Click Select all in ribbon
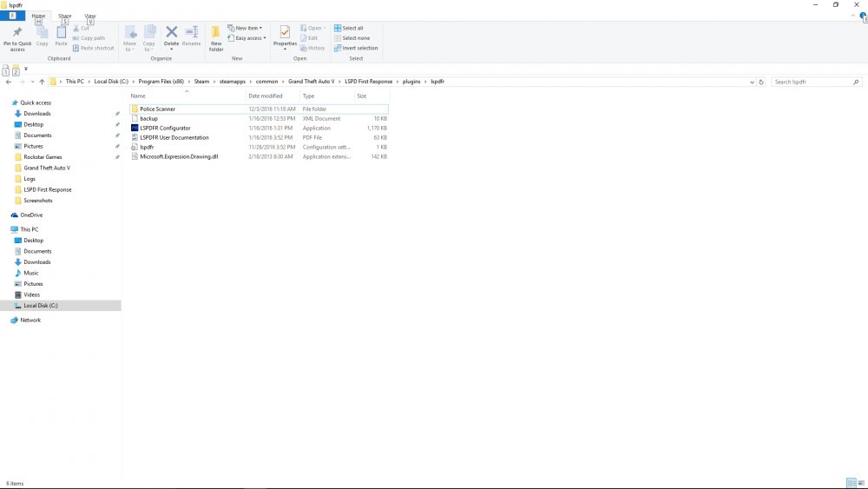 (x=349, y=29)
